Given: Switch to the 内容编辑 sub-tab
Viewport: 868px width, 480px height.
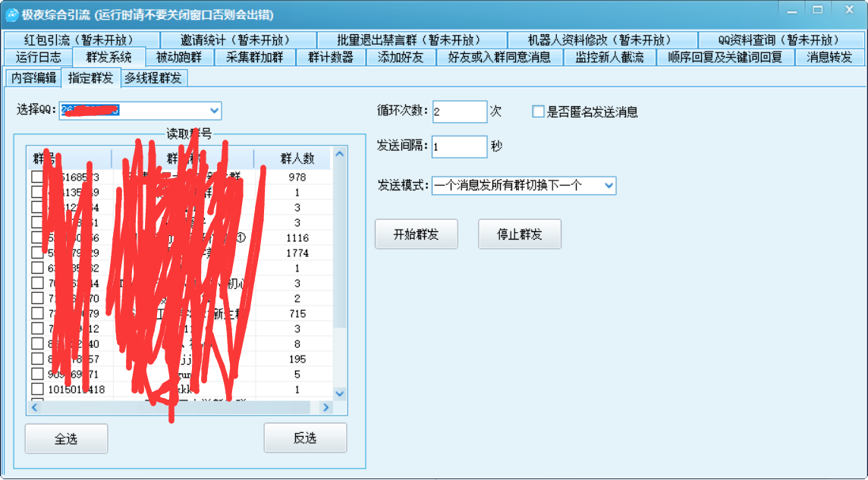Looking at the screenshot, I should tap(34, 79).
